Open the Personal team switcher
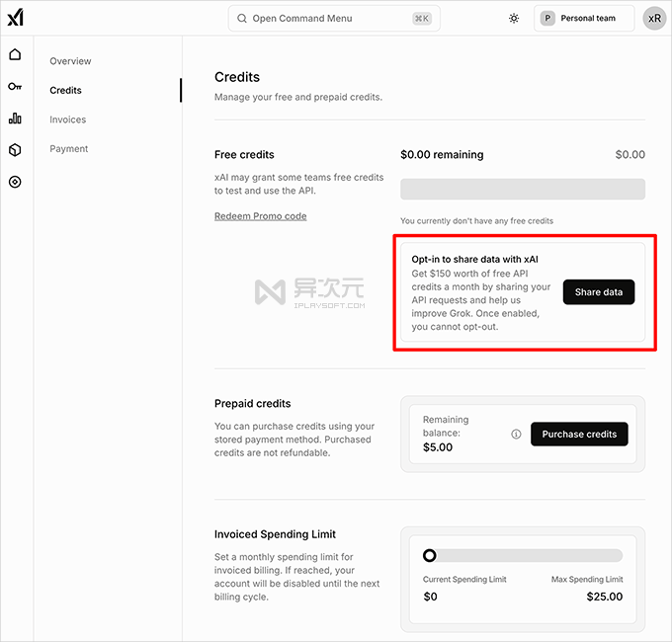This screenshot has height=642, width=672. (x=584, y=19)
